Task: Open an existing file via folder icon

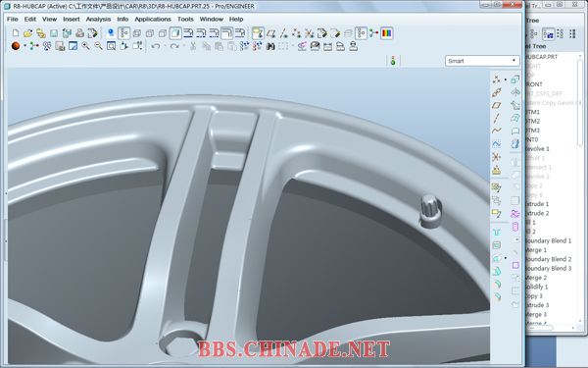Action: point(27,33)
